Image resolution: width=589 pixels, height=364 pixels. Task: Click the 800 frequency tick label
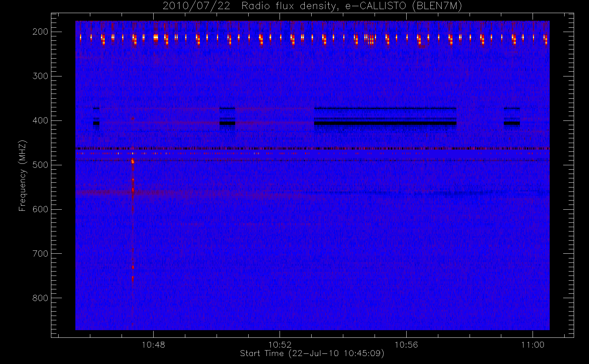point(40,298)
